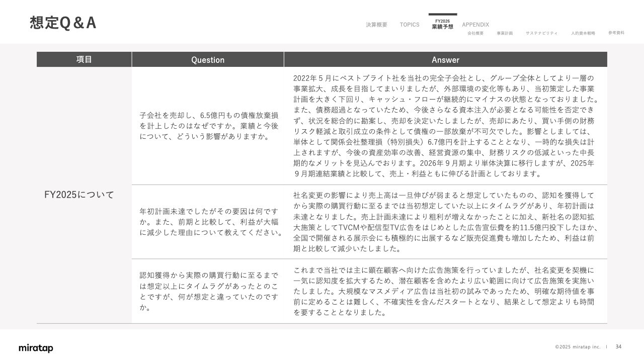Go to the APPENDIX section tab

pos(475,25)
